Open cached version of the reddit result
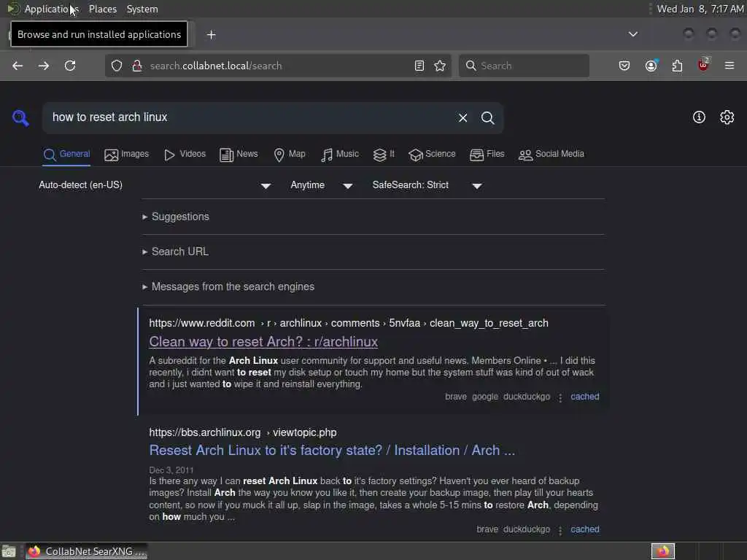Image resolution: width=747 pixels, height=560 pixels. coord(585,397)
